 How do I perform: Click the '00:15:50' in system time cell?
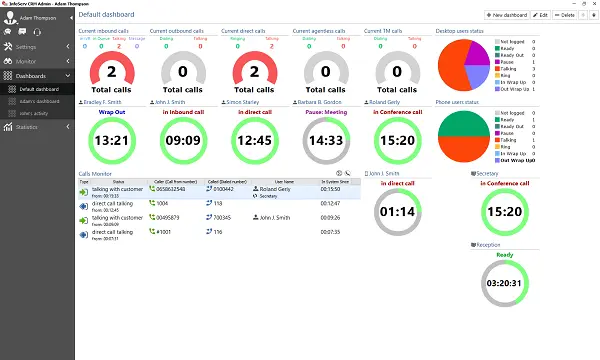click(x=330, y=189)
